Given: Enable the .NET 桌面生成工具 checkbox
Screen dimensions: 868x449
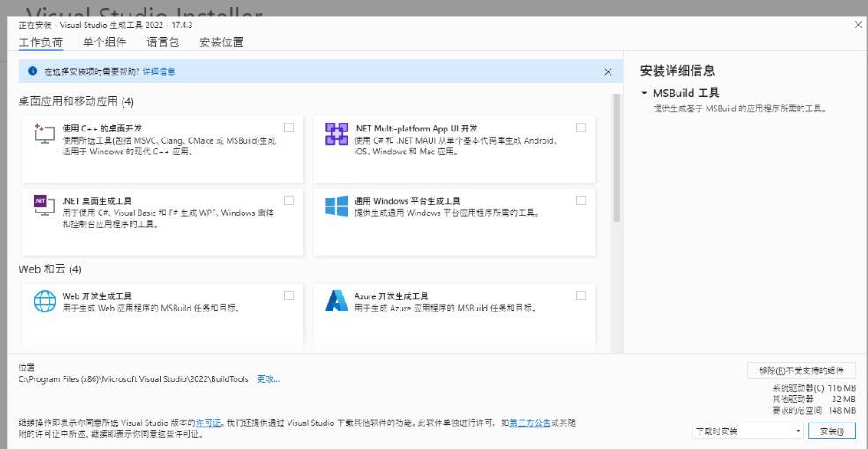Looking at the screenshot, I should pyautogui.click(x=289, y=200).
